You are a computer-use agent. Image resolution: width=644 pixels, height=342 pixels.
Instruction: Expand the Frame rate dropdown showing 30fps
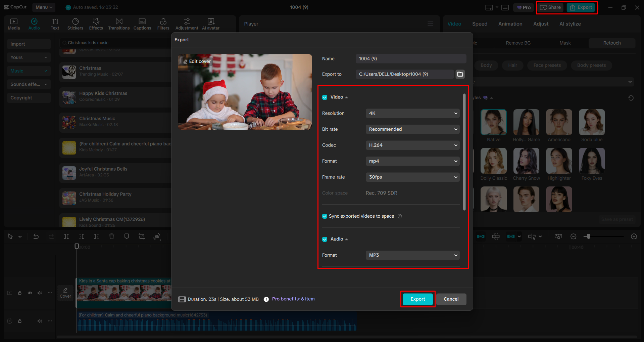coord(412,177)
